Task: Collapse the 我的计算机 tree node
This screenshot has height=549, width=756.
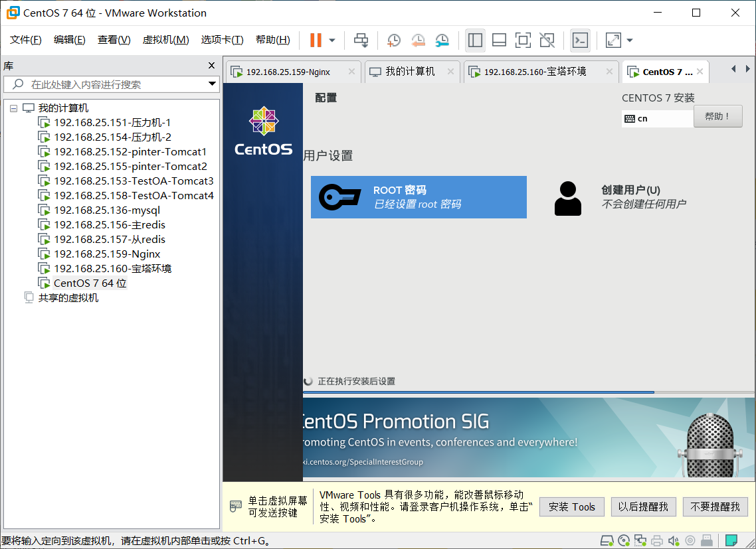Action: coord(13,108)
